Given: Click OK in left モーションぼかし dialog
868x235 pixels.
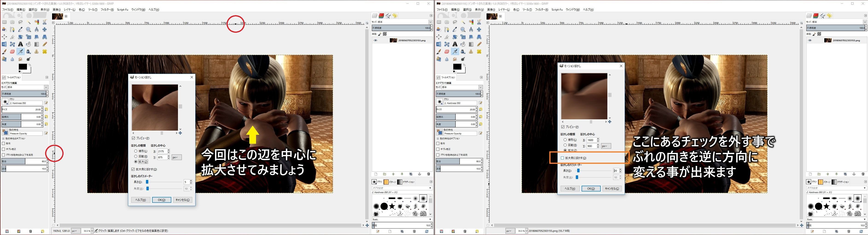Looking at the screenshot, I should pyautogui.click(x=162, y=200).
